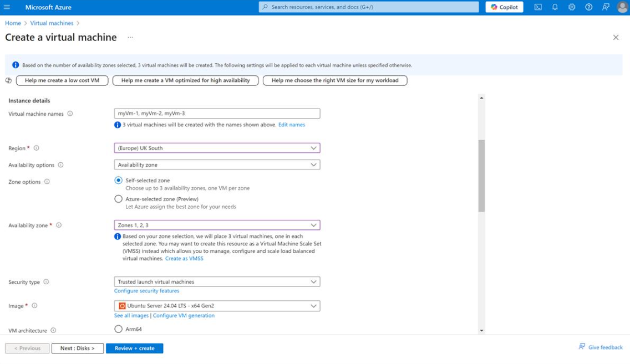Open the Availability options dropdown

click(217, 165)
